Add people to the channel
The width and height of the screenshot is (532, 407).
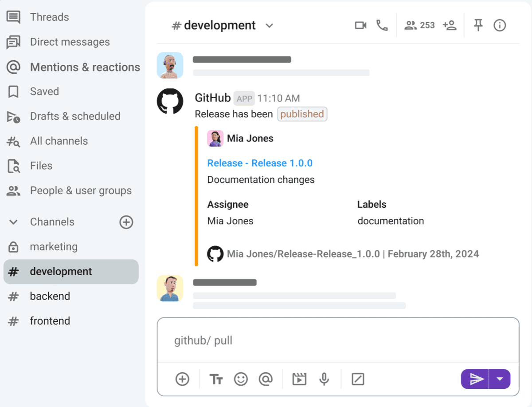click(x=450, y=25)
